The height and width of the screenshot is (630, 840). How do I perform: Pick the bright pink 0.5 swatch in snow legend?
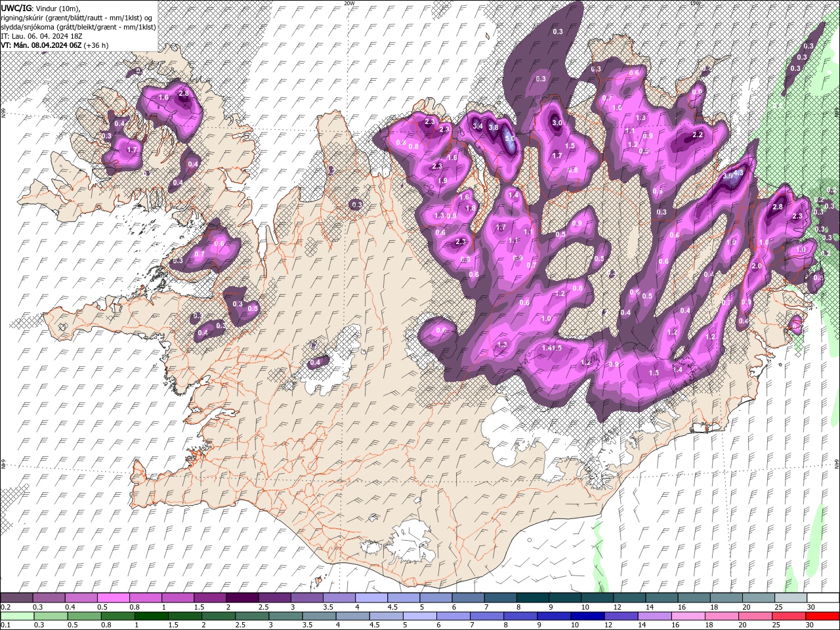[x=113, y=598]
